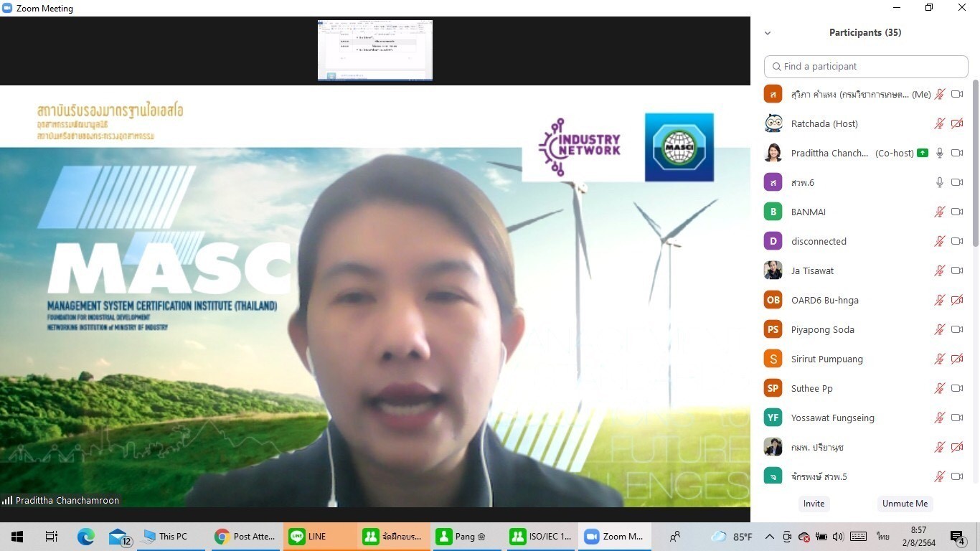Click the Invite button
Viewport: 980px width, 551px height.
[814, 504]
